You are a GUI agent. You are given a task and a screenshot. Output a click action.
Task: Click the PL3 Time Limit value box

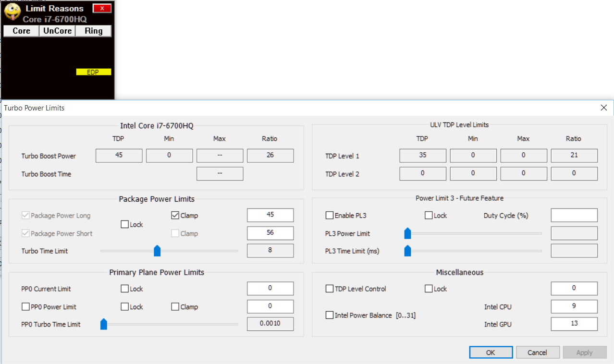(574, 251)
